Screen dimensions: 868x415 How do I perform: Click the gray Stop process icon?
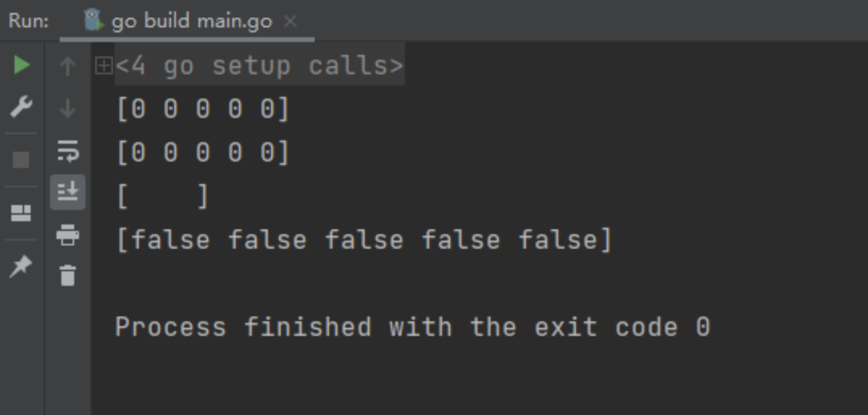pos(21,160)
